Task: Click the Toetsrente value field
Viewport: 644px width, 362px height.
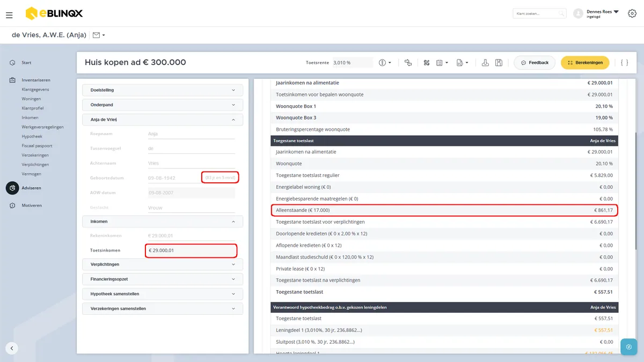Action: pos(353,63)
